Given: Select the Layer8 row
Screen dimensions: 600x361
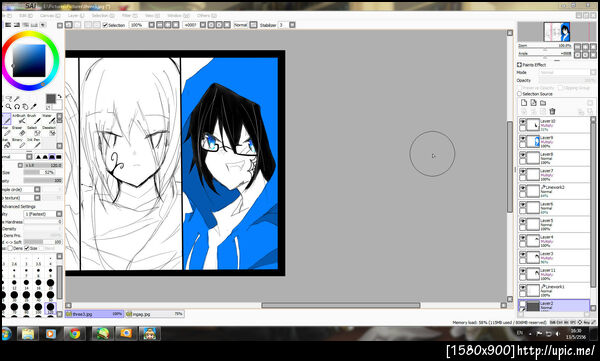Looking at the screenshot, I should point(554,158).
